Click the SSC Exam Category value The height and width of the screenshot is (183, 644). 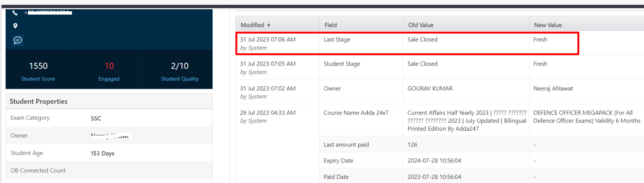[x=96, y=118]
